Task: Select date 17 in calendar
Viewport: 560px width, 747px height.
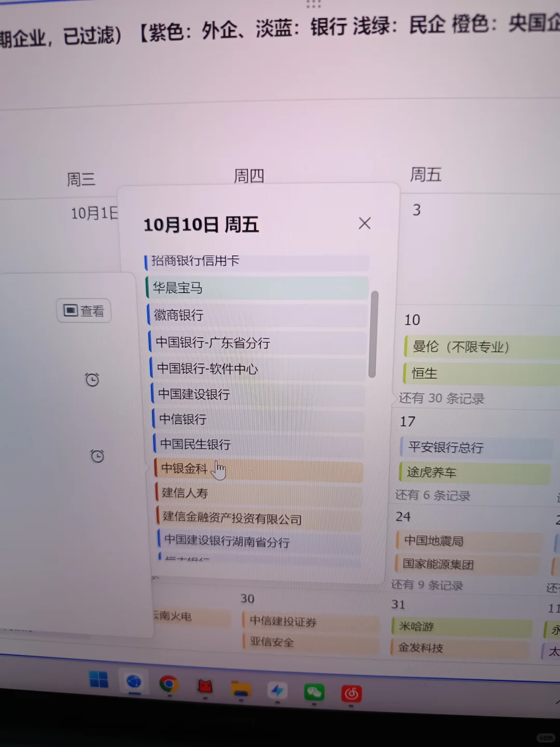Action: 408,421
